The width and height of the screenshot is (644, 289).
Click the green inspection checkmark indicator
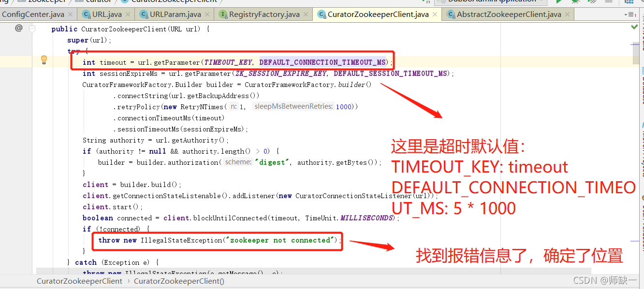[x=634, y=27]
